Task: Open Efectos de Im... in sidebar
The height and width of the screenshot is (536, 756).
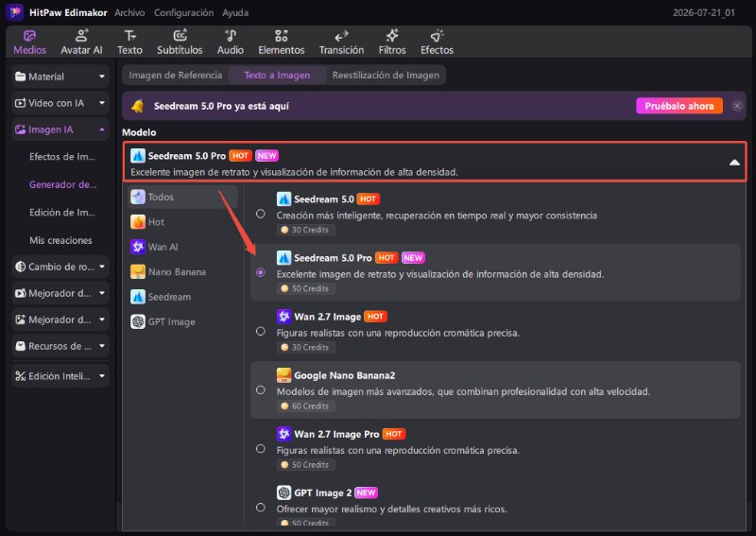Action: (x=62, y=157)
